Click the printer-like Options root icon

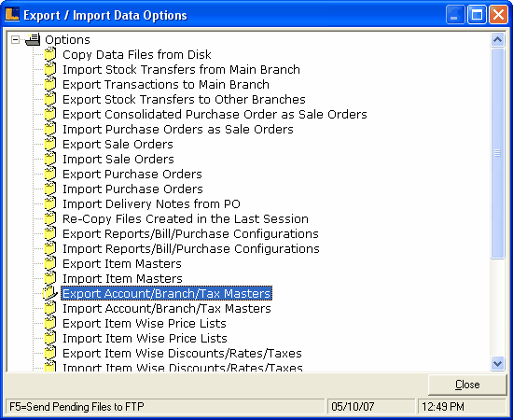(33, 39)
